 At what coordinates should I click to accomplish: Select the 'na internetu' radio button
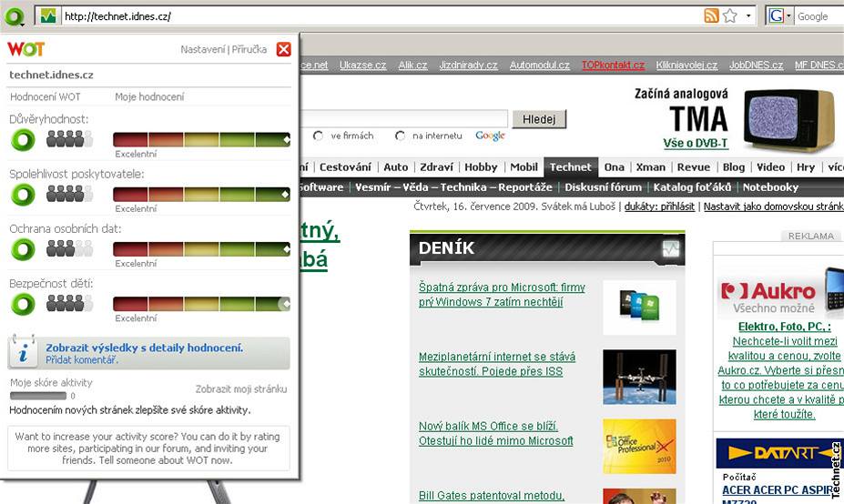click(x=401, y=136)
